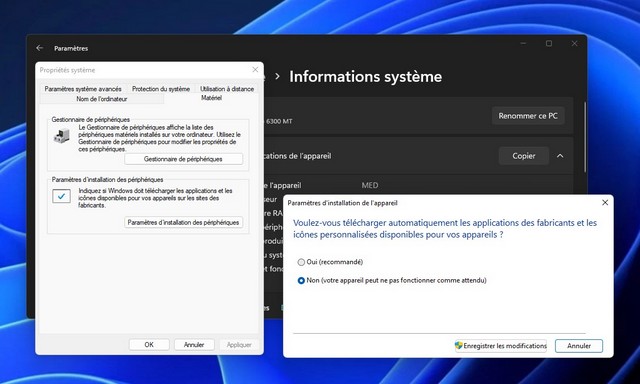The image size is (640, 384).
Task: Click Annuler in Propriétés système dialog
Action: [194, 345]
